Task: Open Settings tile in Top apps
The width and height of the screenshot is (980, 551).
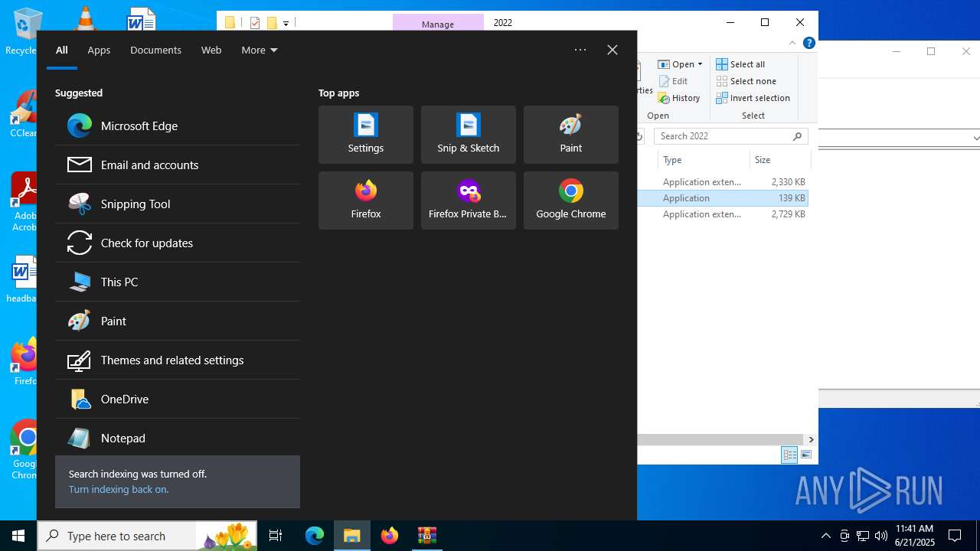Action: [366, 135]
